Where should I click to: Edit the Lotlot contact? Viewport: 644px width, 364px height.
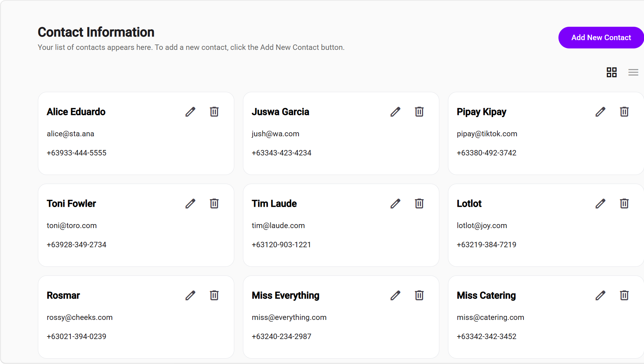click(x=600, y=204)
